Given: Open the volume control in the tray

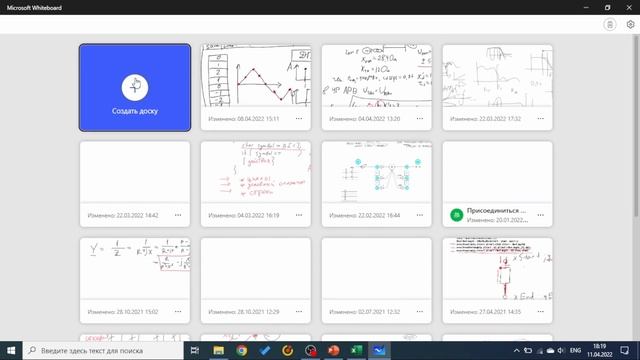Looking at the screenshot, I should (x=561, y=351).
